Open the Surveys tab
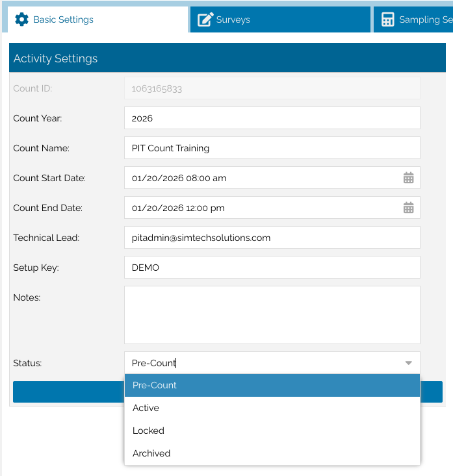 point(280,19)
